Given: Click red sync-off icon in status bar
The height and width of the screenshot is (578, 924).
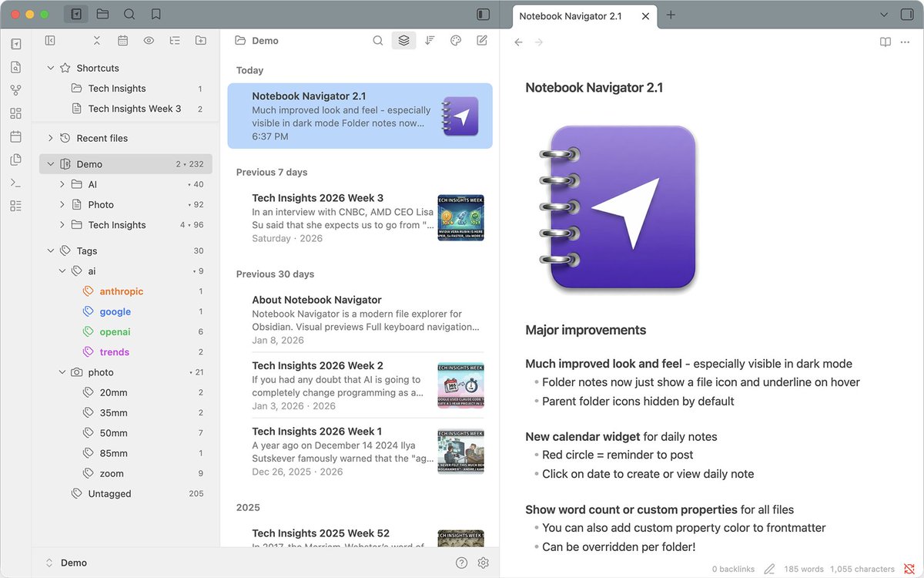Looking at the screenshot, I should (x=909, y=569).
